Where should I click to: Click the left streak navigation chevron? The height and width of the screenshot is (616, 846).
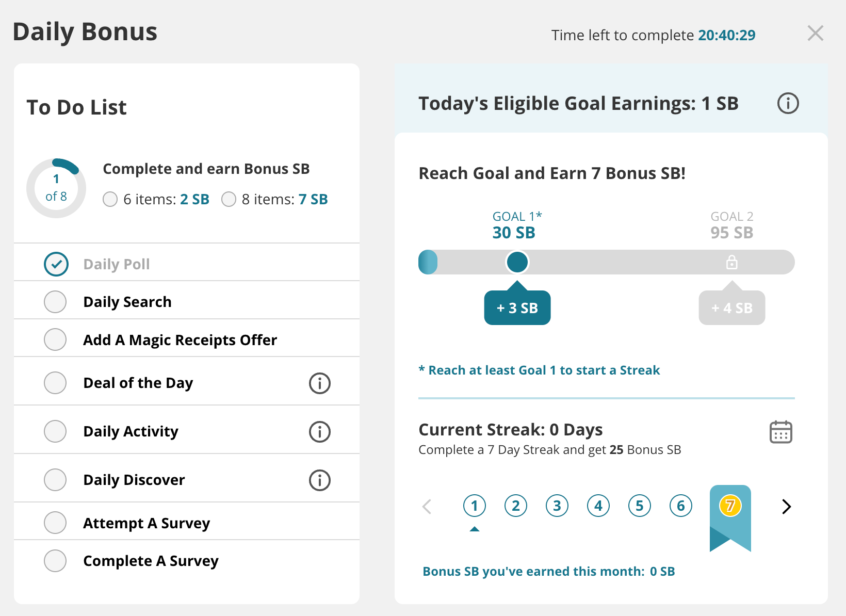[x=427, y=507]
